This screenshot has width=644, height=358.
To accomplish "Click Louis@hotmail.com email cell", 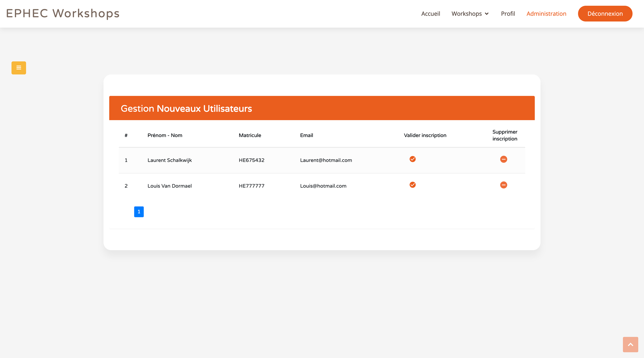I will (323, 186).
